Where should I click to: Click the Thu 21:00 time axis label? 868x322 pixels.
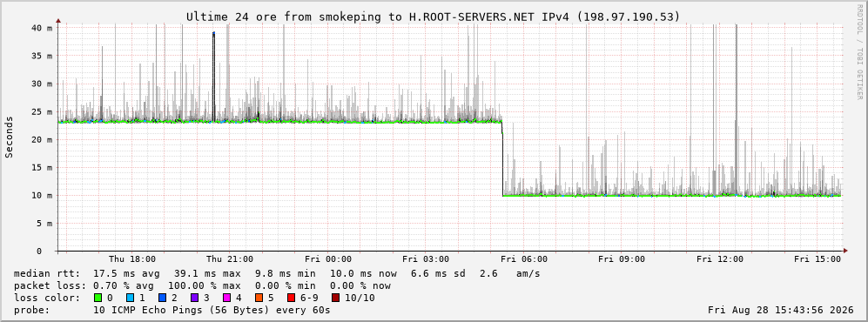coord(229,259)
